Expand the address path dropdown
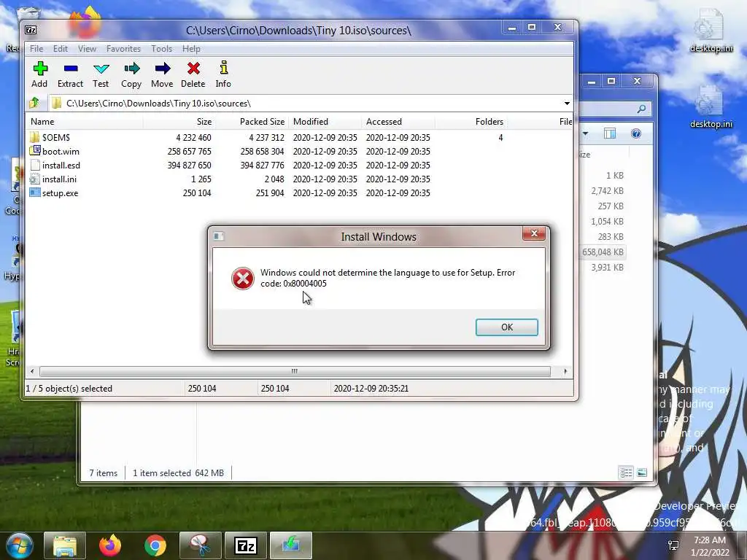Image resolution: width=747 pixels, height=560 pixels. [x=567, y=104]
